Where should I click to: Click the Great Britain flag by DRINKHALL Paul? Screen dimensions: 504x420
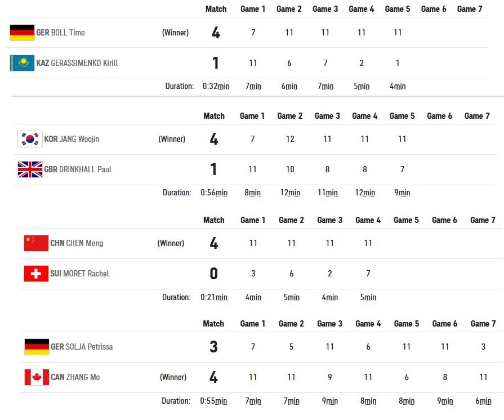click(x=30, y=169)
